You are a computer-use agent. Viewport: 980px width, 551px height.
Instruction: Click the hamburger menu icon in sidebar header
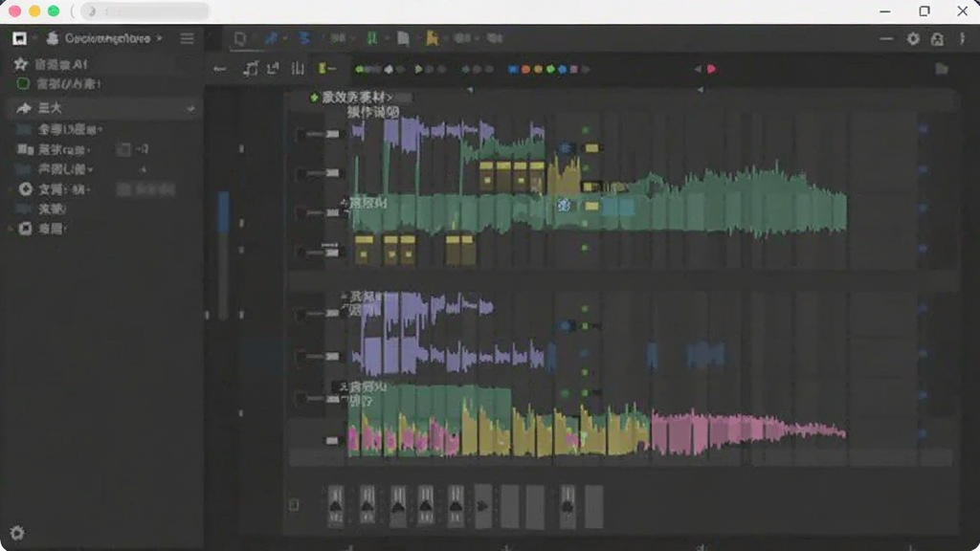[x=187, y=38]
